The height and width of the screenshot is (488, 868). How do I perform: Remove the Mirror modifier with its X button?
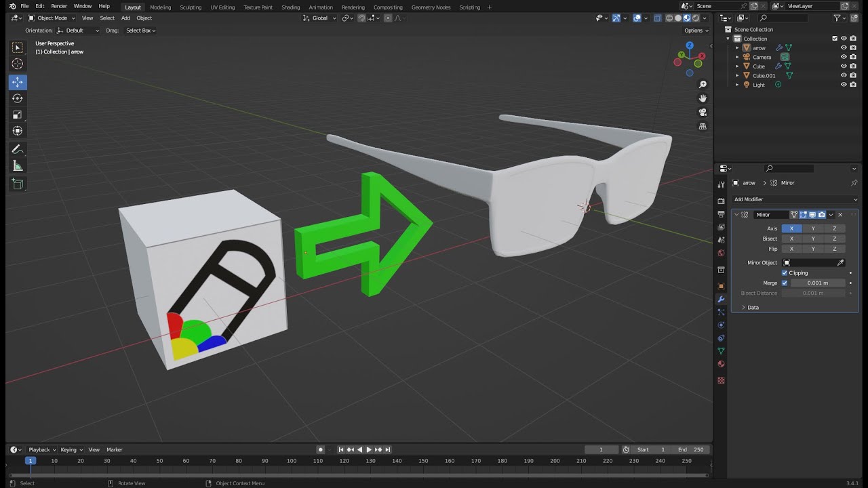[840, 215]
